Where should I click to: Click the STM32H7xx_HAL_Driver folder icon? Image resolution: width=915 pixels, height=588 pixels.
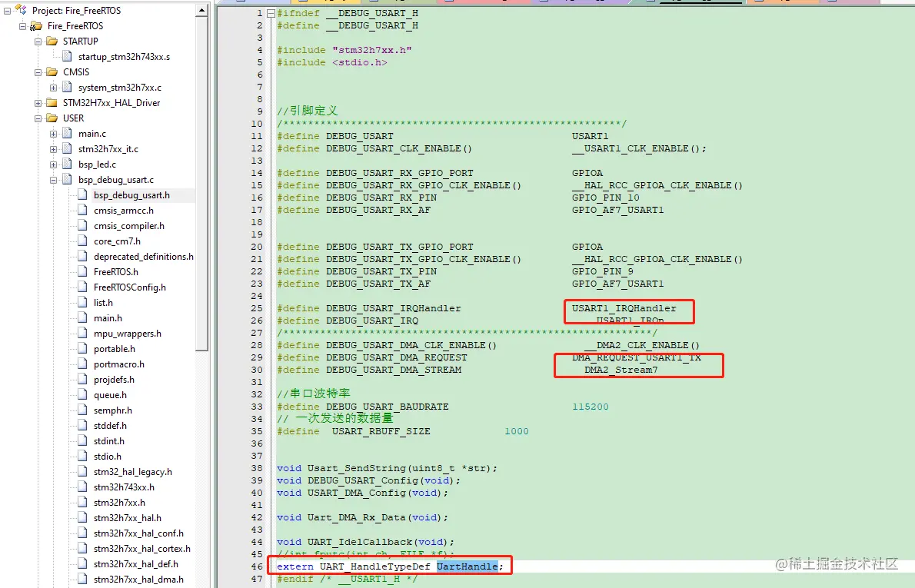point(52,103)
